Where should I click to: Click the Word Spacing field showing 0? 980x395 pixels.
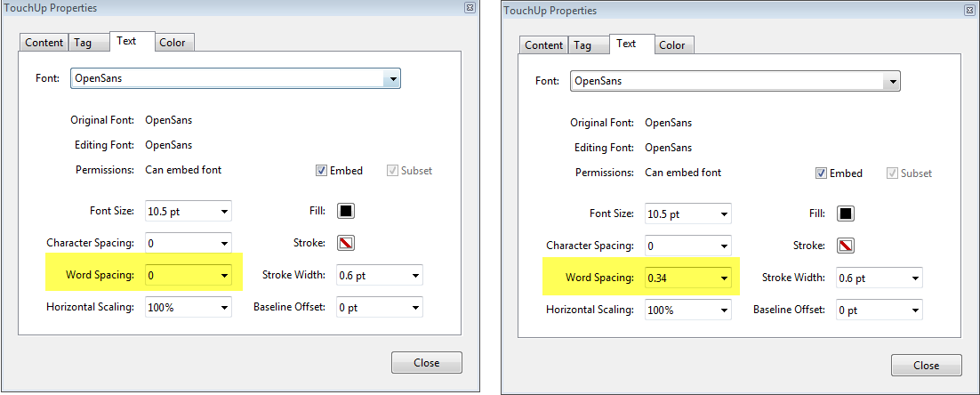181,276
